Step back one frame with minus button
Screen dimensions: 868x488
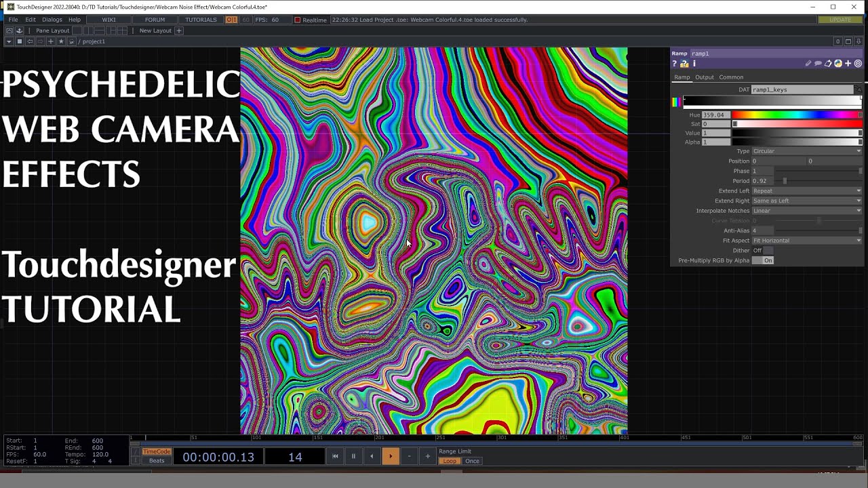click(x=409, y=457)
